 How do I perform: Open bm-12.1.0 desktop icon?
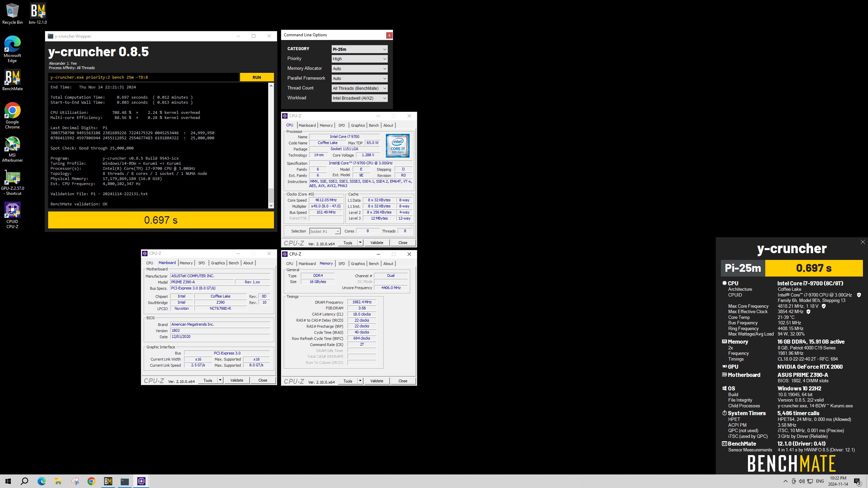point(38,14)
